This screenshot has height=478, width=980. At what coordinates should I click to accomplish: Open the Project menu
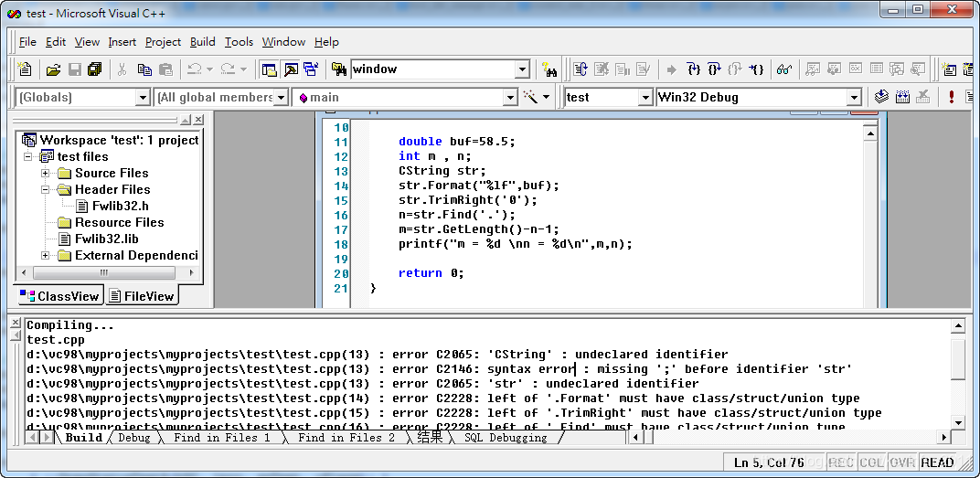point(163,42)
